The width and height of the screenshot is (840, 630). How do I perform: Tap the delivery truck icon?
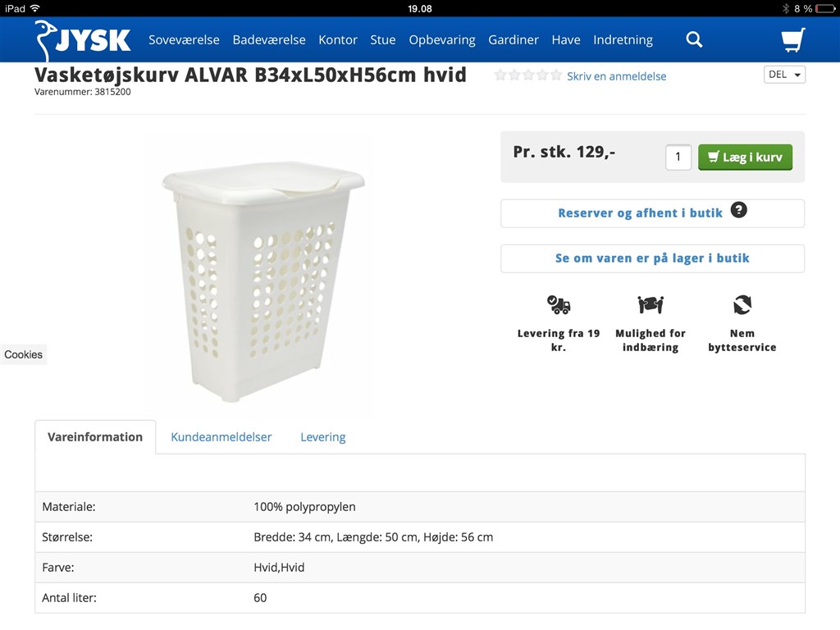(x=559, y=305)
